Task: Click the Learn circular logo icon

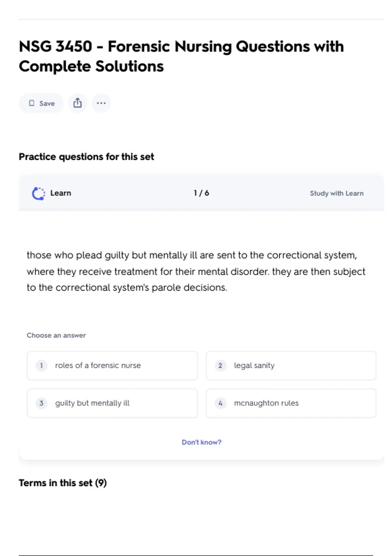Action: pyautogui.click(x=39, y=193)
